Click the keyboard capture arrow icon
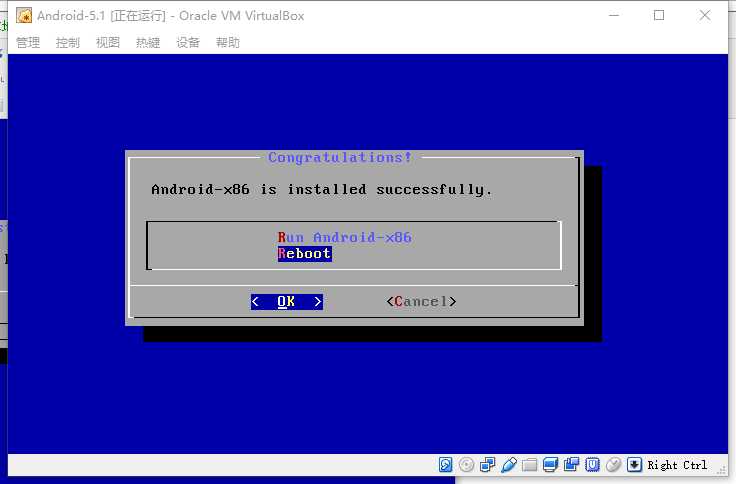 [634, 465]
